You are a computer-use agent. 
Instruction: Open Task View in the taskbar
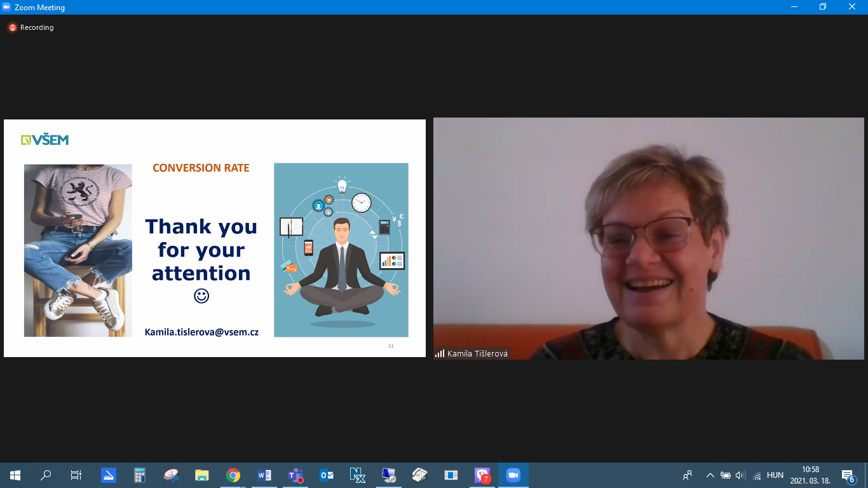pos(76,475)
